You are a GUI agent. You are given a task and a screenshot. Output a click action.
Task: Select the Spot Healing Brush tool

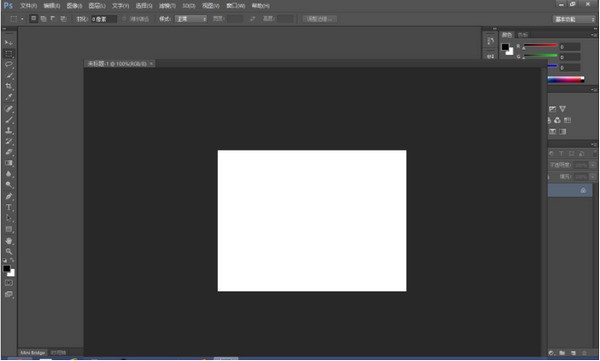[8, 109]
